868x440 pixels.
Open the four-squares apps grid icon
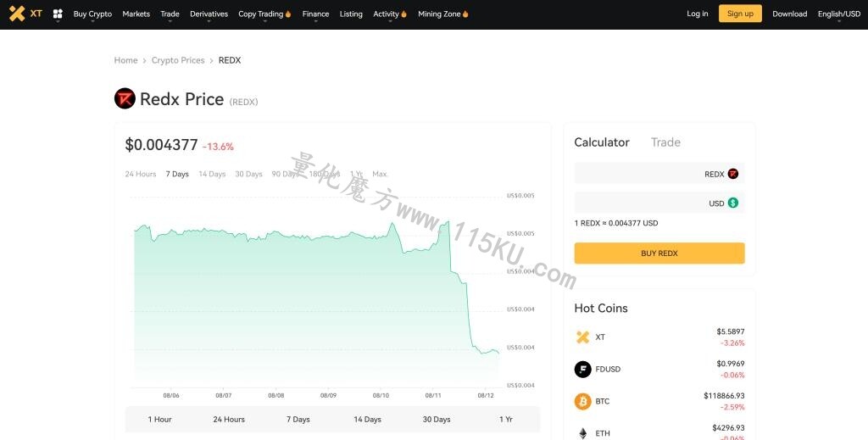58,14
